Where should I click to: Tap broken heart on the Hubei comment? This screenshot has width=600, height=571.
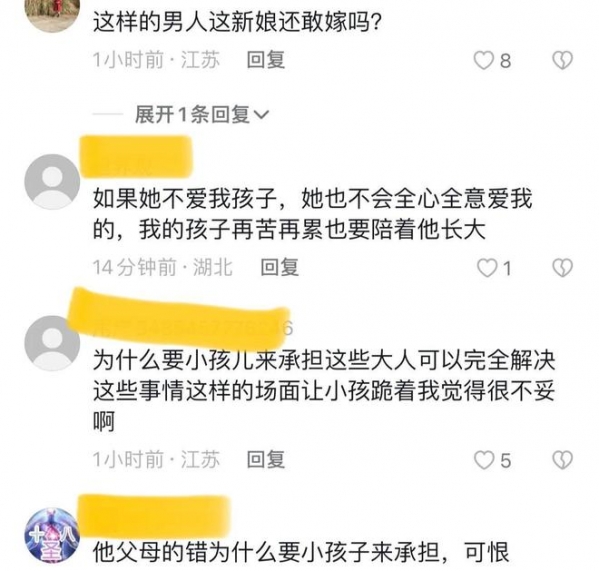click(562, 268)
